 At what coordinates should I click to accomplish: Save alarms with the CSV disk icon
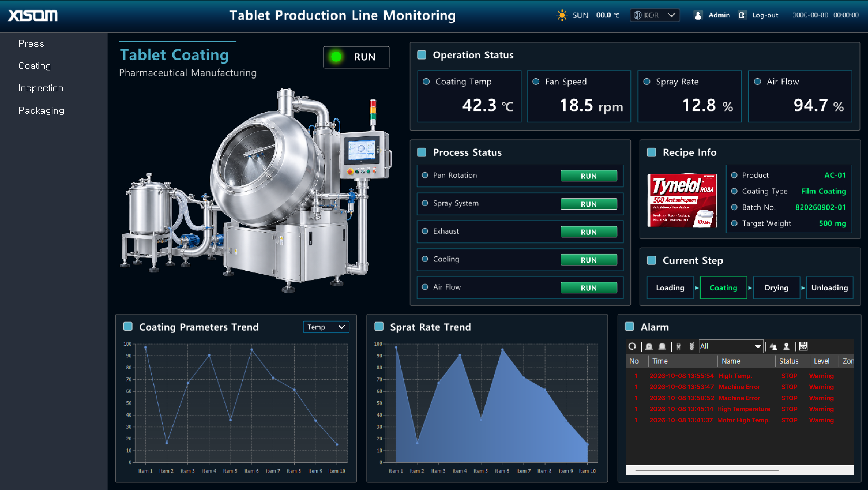(x=803, y=346)
